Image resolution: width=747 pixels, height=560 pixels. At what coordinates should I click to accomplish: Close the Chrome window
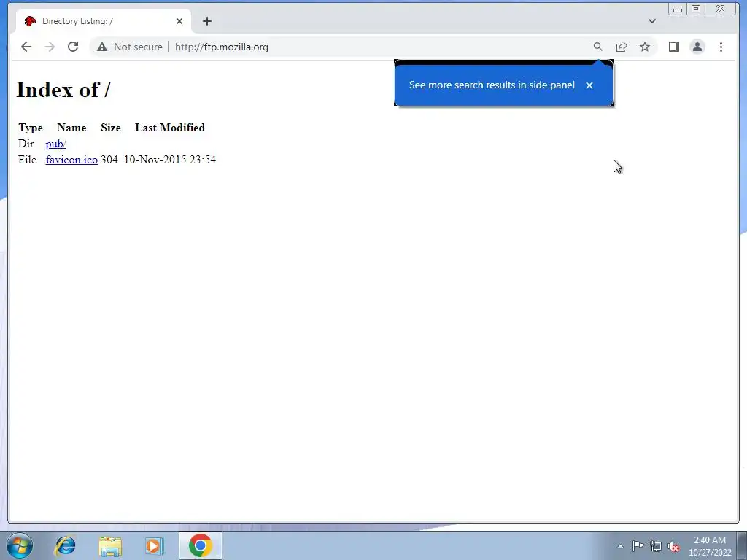tap(721, 9)
